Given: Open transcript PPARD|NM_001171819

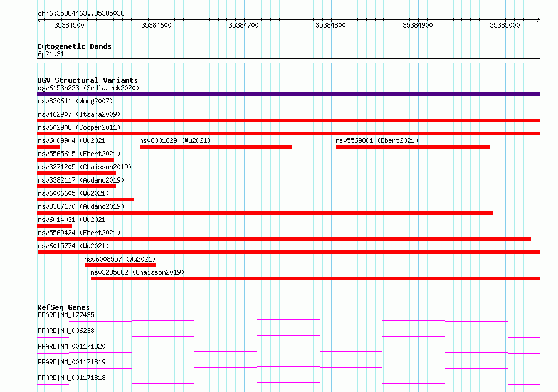Looking at the screenshot, I should coord(71,362).
